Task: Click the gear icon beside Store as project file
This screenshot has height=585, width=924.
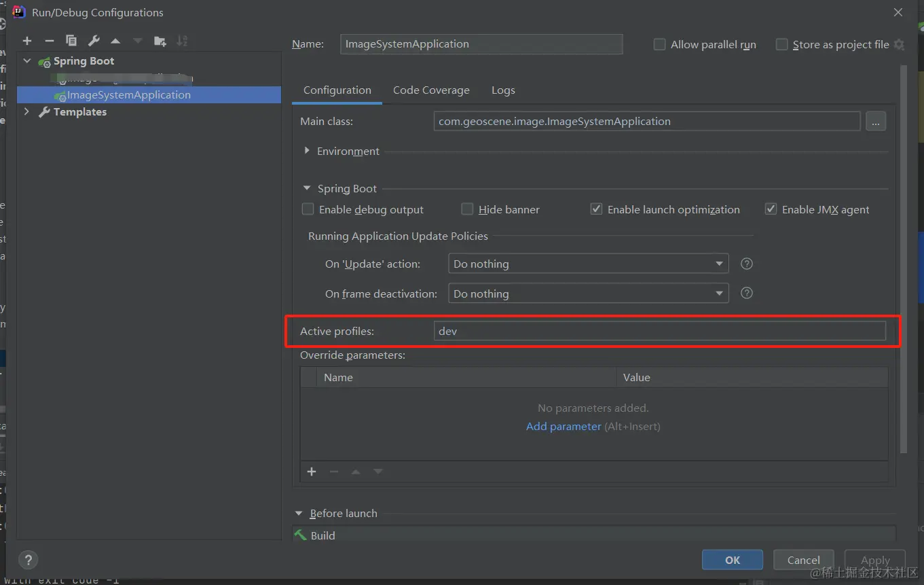Action: click(x=899, y=45)
